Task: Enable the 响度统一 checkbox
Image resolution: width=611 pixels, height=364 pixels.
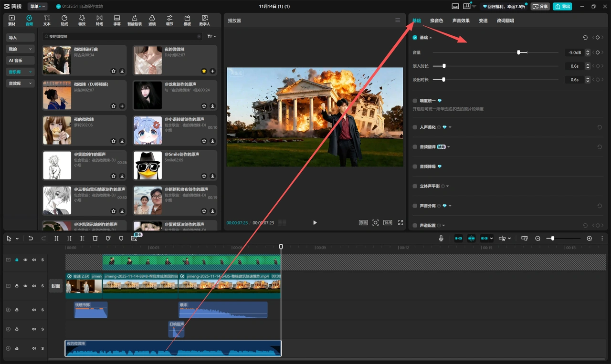Action: 415,101
